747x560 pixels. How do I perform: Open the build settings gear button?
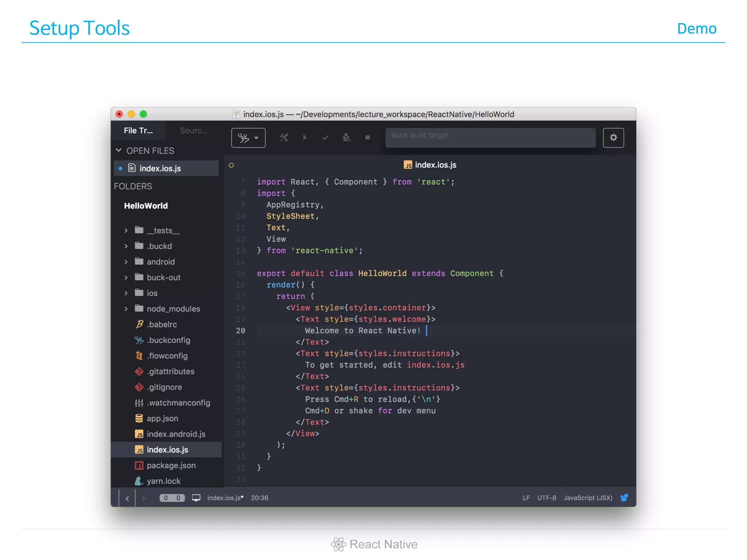pyautogui.click(x=613, y=137)
